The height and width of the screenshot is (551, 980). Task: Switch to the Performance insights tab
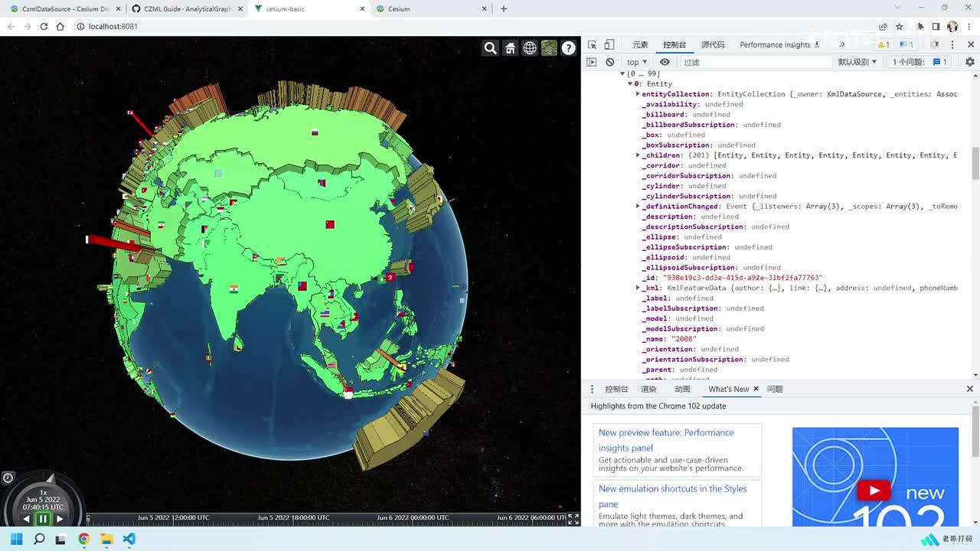pyautogui.click(x=775, y=44)
